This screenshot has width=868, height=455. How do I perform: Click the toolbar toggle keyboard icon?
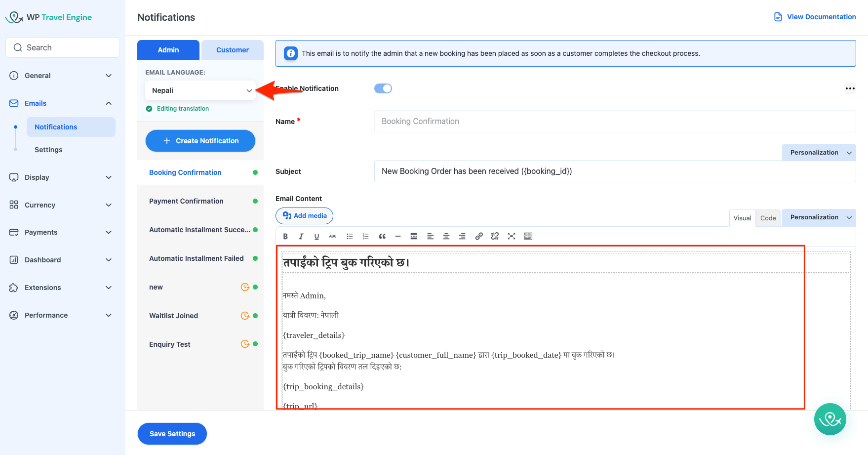pyautogui.click(x=528, y=236)
